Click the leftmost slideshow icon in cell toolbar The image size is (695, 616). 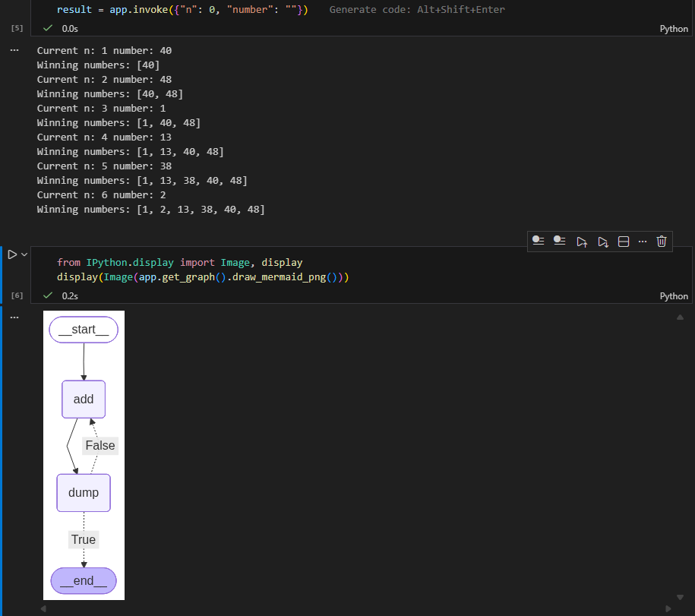click(539, 241)
